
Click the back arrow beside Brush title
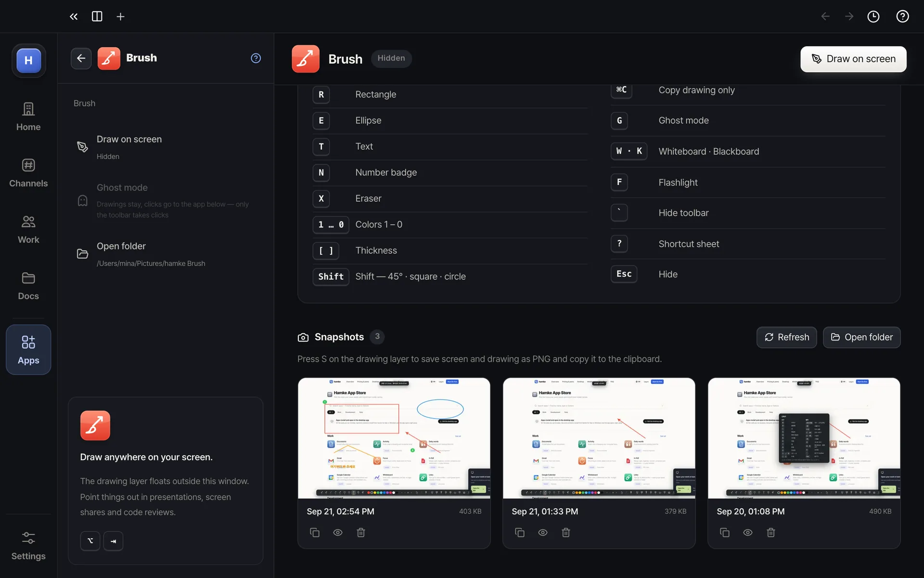[x=81, y=58]
